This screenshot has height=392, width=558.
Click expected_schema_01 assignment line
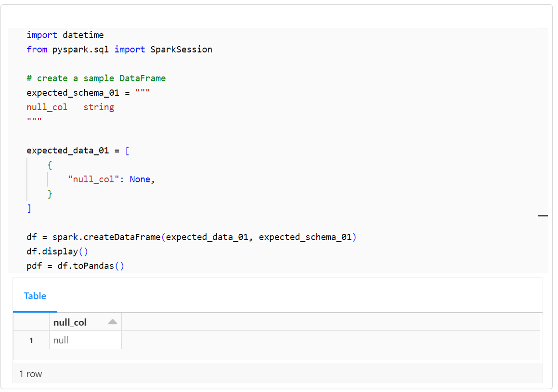click(88, 93)
